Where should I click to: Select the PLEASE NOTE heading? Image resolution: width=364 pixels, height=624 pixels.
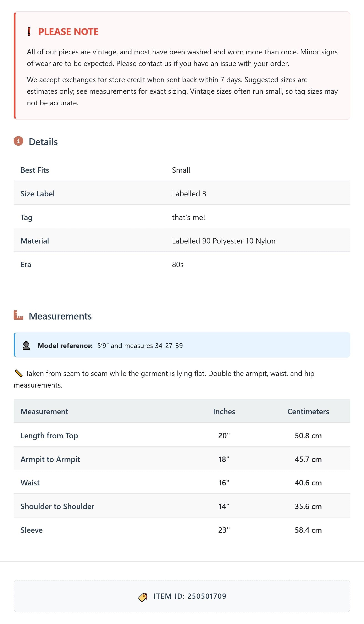(68, 32)
